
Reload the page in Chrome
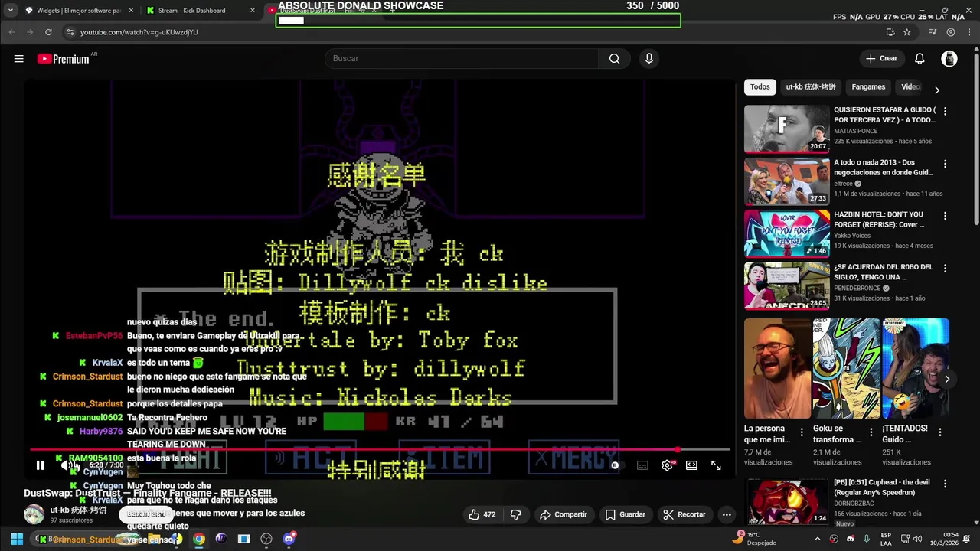tap(48, 32)
